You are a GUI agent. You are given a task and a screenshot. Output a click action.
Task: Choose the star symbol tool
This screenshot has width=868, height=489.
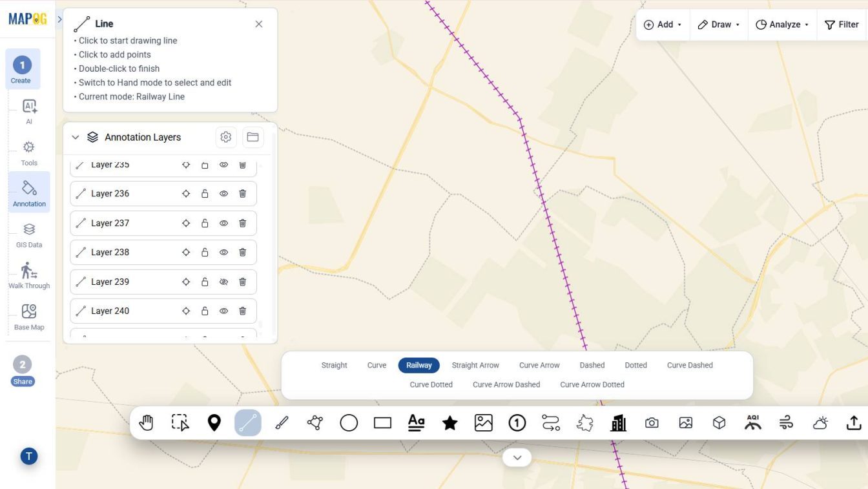[450, 423]
